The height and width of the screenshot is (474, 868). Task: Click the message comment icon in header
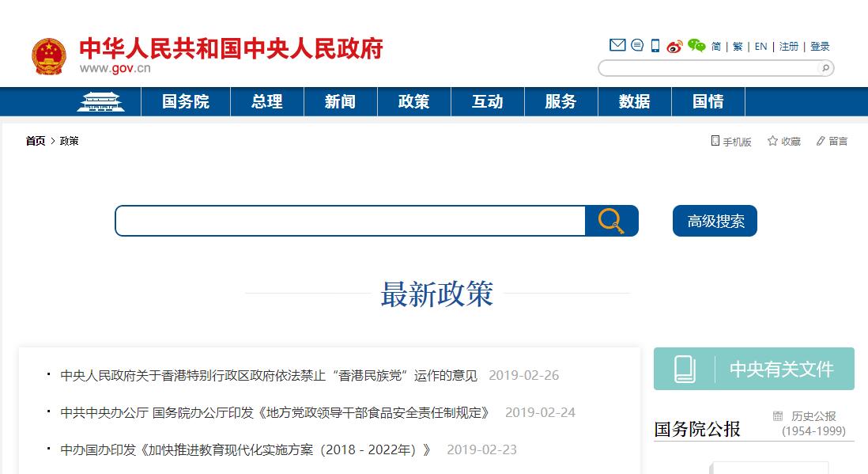click(x=636, y=45)
